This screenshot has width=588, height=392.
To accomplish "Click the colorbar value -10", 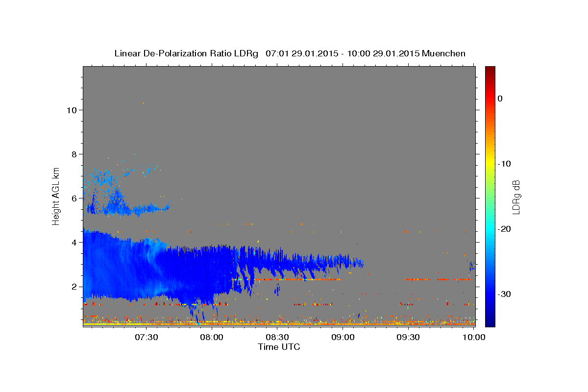I will point(504,164).
